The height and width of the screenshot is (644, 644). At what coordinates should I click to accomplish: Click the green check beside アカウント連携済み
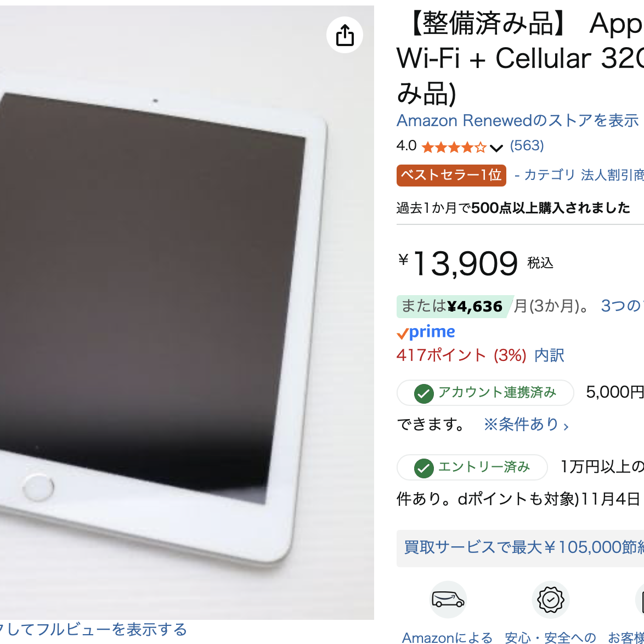(423, 393)
